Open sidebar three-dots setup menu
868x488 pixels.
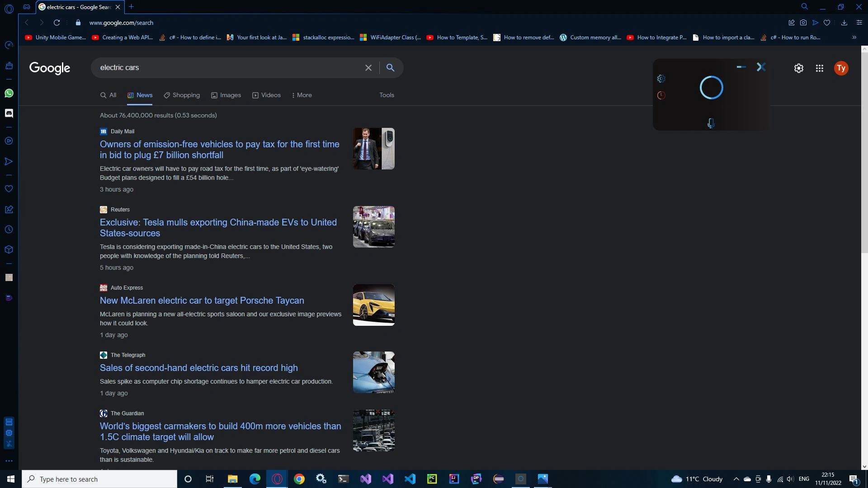point(9,461)
